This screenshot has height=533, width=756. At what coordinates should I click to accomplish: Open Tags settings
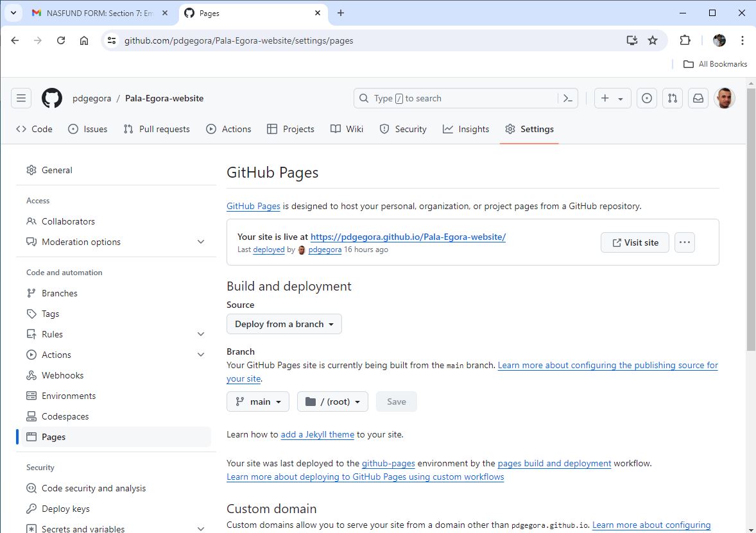click(x=116, y=314)
